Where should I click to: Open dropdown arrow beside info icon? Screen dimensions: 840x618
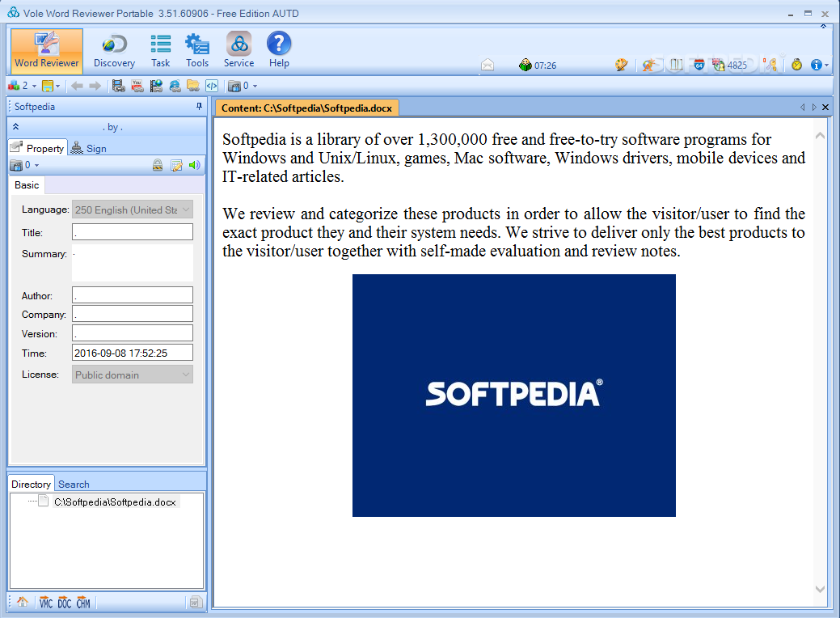coord(826,66)
